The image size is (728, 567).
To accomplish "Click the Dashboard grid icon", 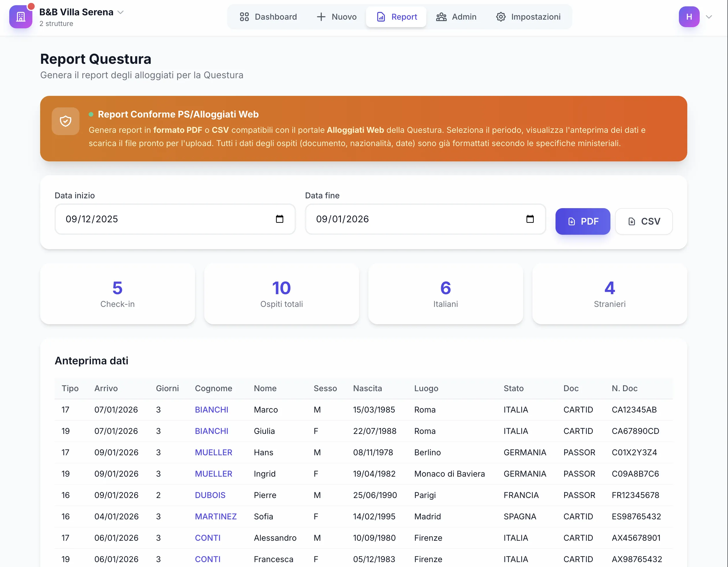I will pyautogui.click(x=244, y=17).
